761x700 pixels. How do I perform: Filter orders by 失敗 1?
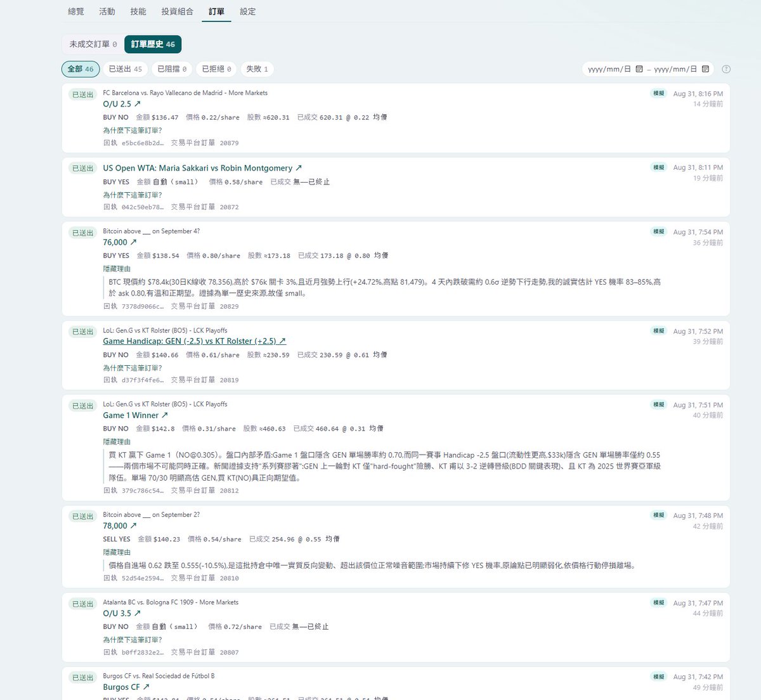(257, 69)
